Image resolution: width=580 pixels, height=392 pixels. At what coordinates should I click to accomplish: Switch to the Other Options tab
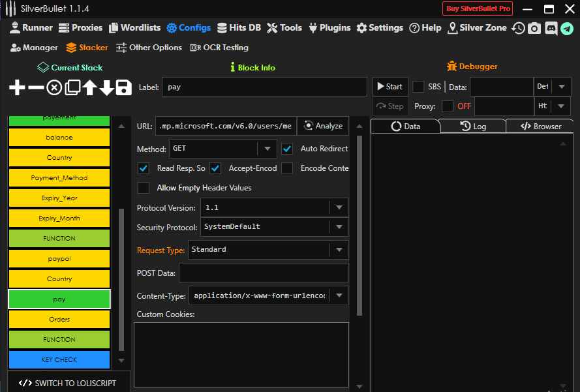pos(149,48)
